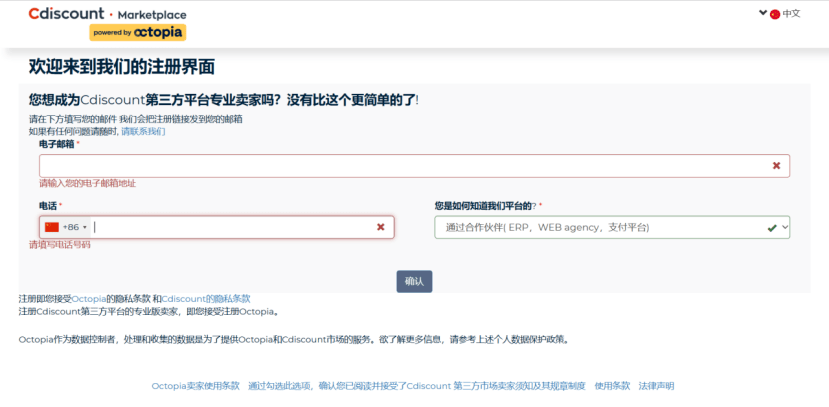
Task: Click the powered by Octopia badge
Action: (138, 32)
